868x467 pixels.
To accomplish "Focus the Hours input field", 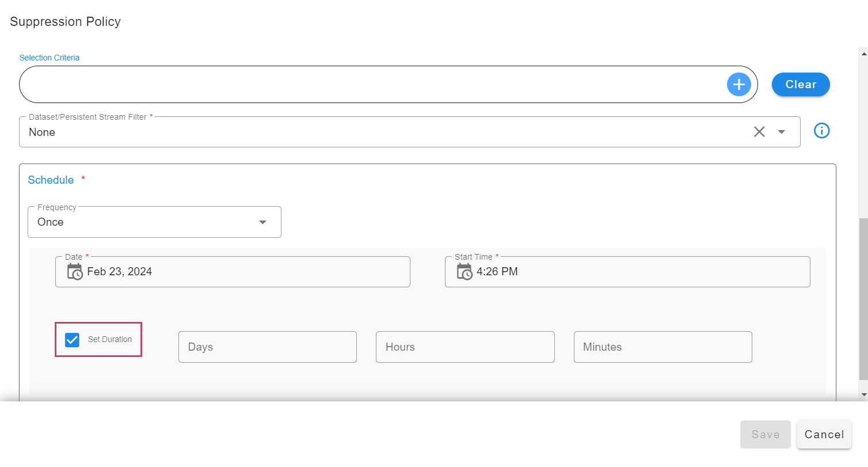I will pos(465,347).
